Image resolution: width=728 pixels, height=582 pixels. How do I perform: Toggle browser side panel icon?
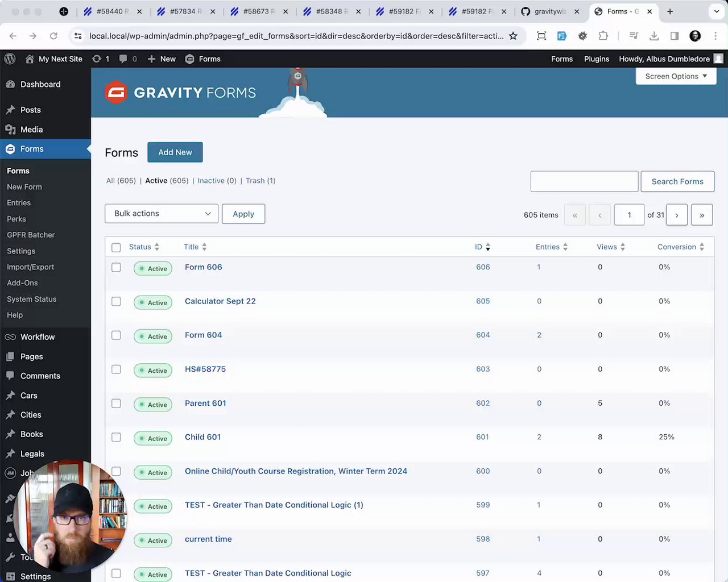click(x=675, y=36)
